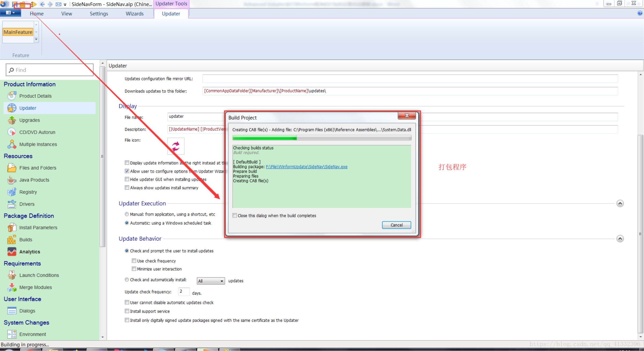Open Launch Conditions from sidebar
644x351 pixels.
tap(39, 275)
